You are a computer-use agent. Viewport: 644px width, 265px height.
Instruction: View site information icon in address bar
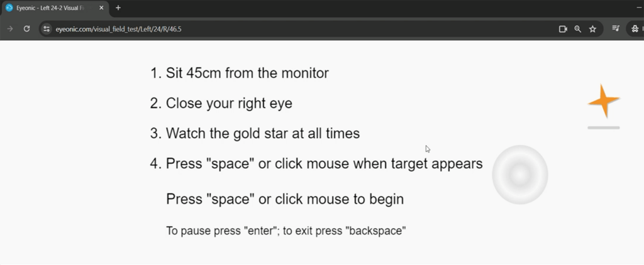point(47,29)
